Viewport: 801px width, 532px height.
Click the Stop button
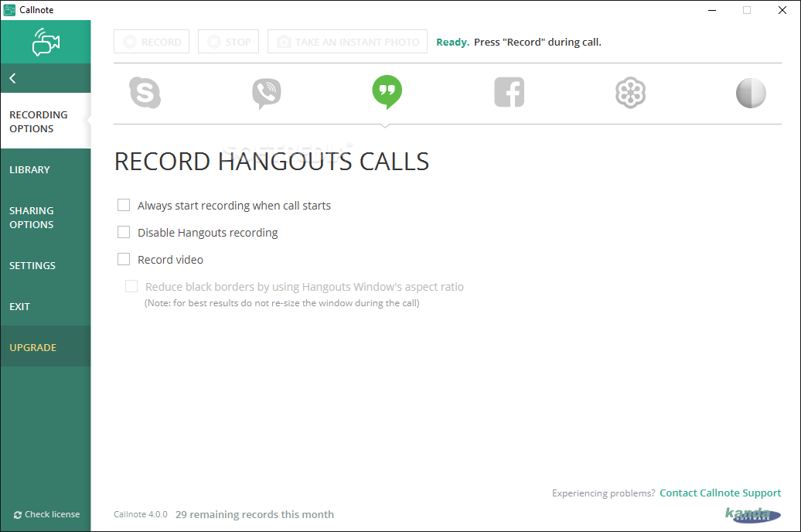pyautogui.click(x=228, y=42)
